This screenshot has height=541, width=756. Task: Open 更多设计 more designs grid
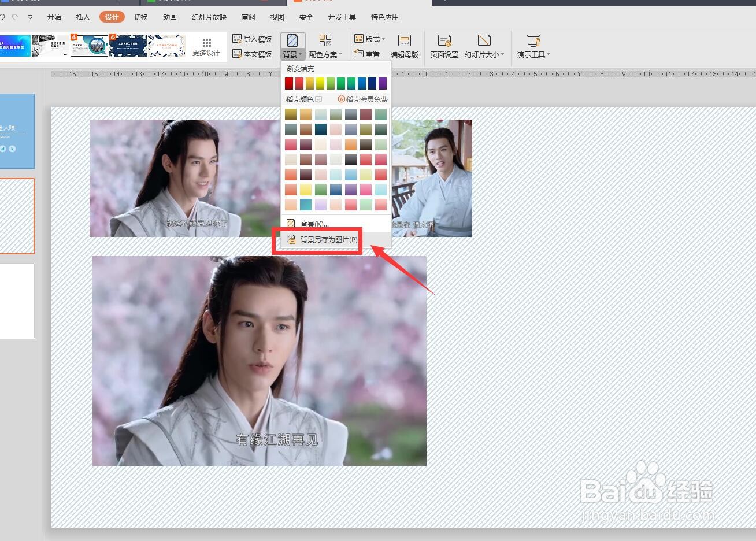pos(206,47)
